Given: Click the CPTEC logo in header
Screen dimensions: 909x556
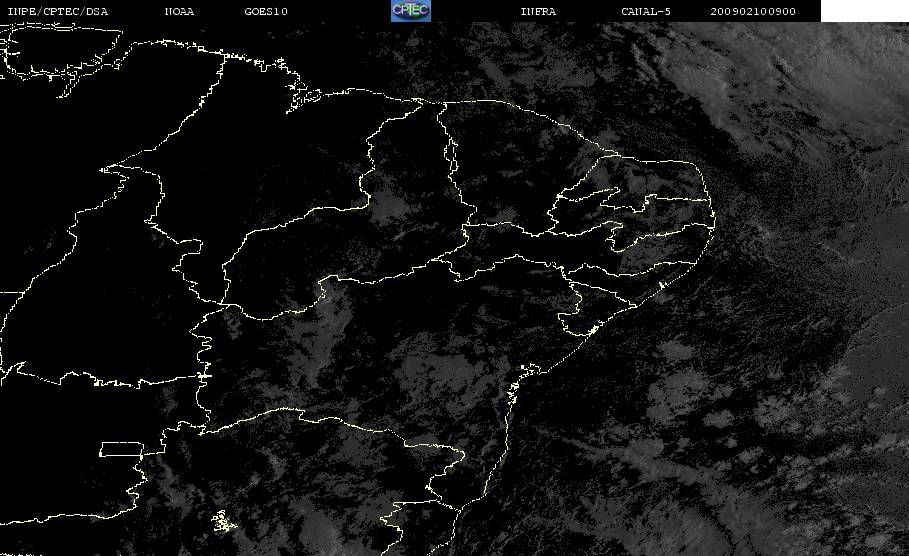Looking at the screenshot, I should pyautogui.click(x=411, y=10).
